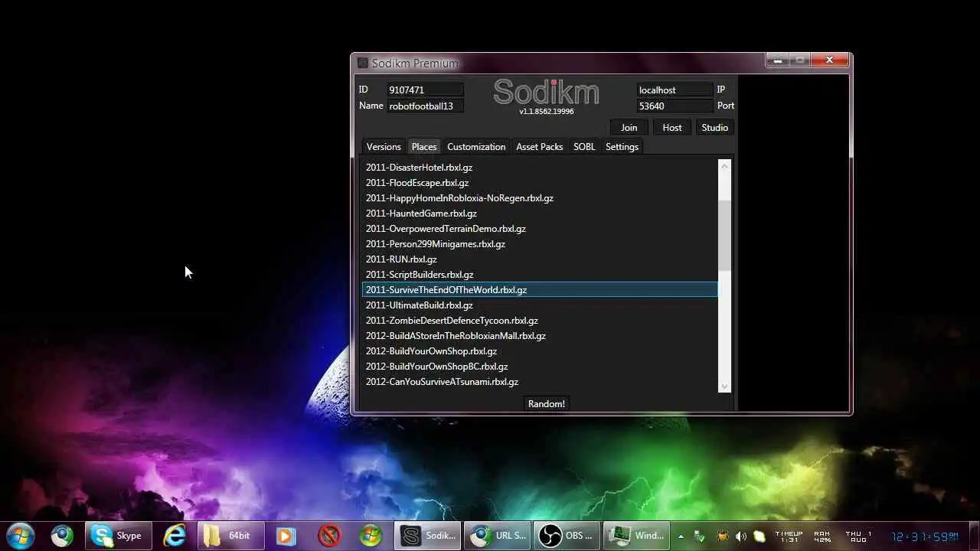The height and width of the screenshot is (551, 980).
Task: Select 2011-FloodEscape.rbxl.gz
Action: (540, 183)
